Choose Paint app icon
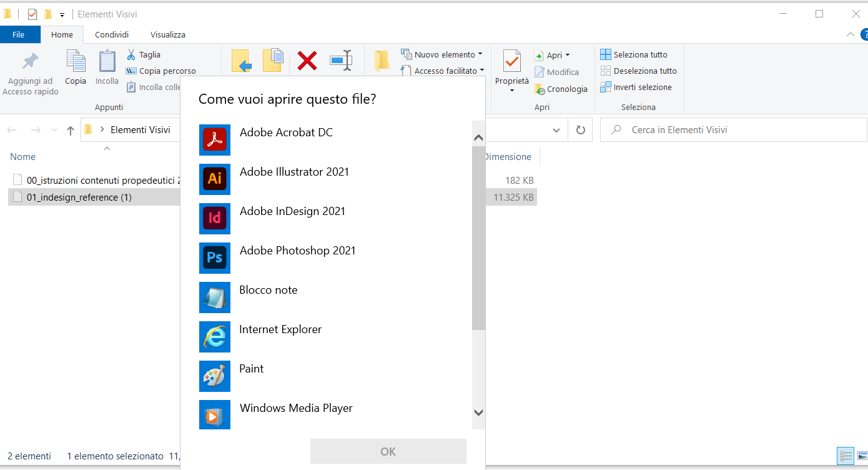 (x=215, y=376)
